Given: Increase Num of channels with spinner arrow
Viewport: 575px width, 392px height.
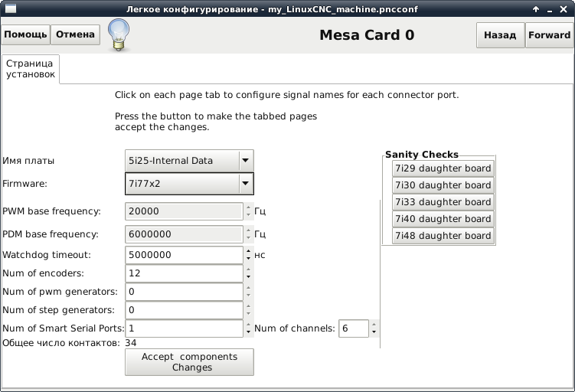Looking at the screenshot, I should (x=374, y=325).
